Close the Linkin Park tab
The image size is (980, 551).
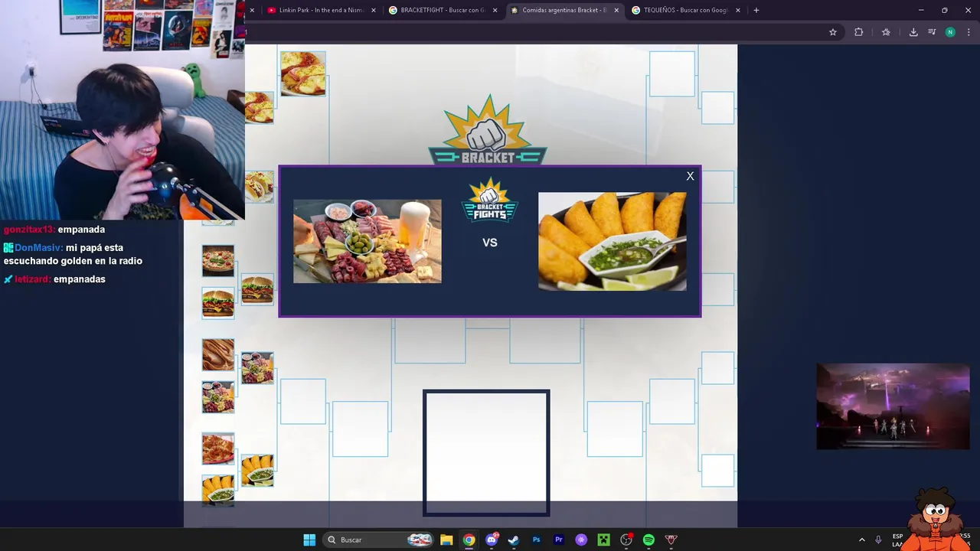click(x=374, y=10)
